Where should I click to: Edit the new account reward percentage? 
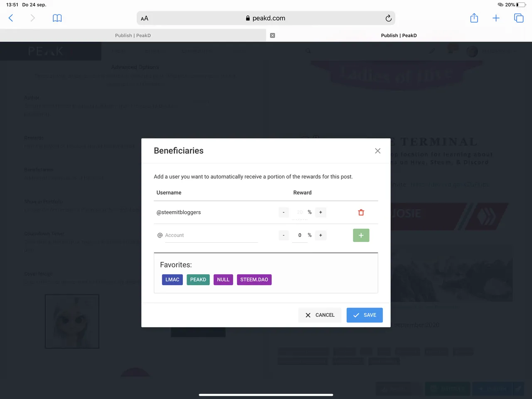pyautogui.click(x=300, y=235)
